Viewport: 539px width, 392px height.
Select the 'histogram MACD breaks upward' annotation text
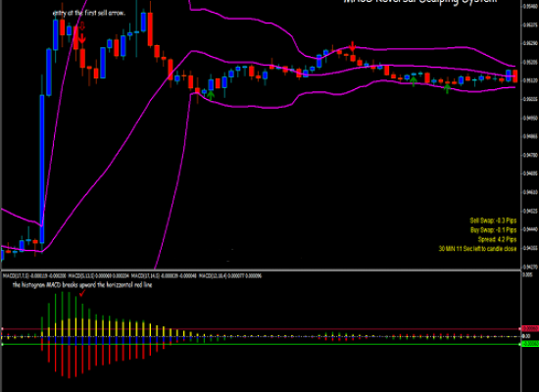(x=82, y=285)
